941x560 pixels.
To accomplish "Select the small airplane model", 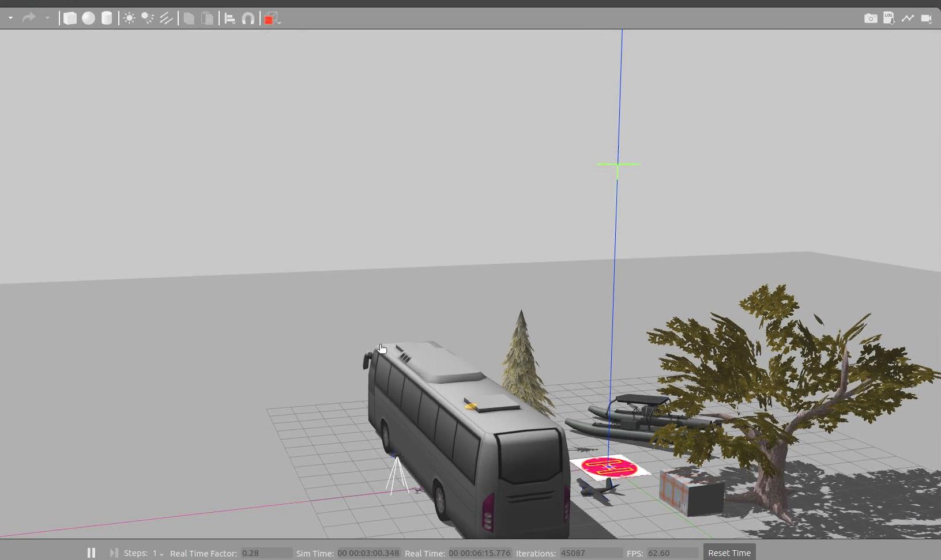I will pos(599,490).
